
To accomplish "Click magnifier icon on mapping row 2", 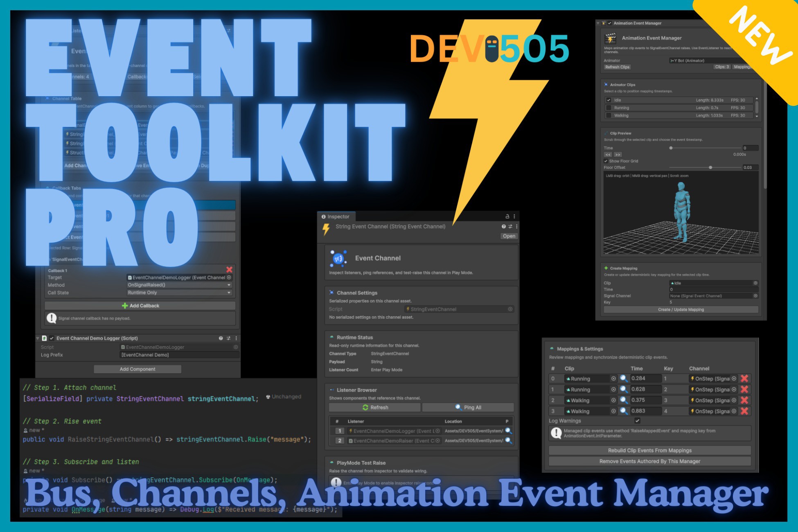I will (x=624, y=400).
